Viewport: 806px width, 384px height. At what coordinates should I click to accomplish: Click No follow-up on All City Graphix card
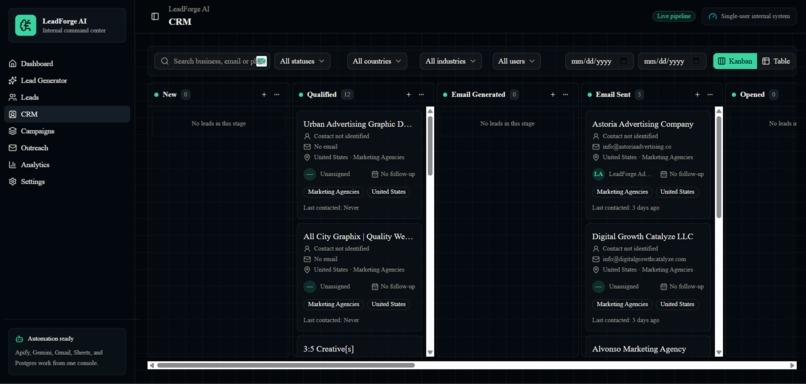tap(393, 287)
